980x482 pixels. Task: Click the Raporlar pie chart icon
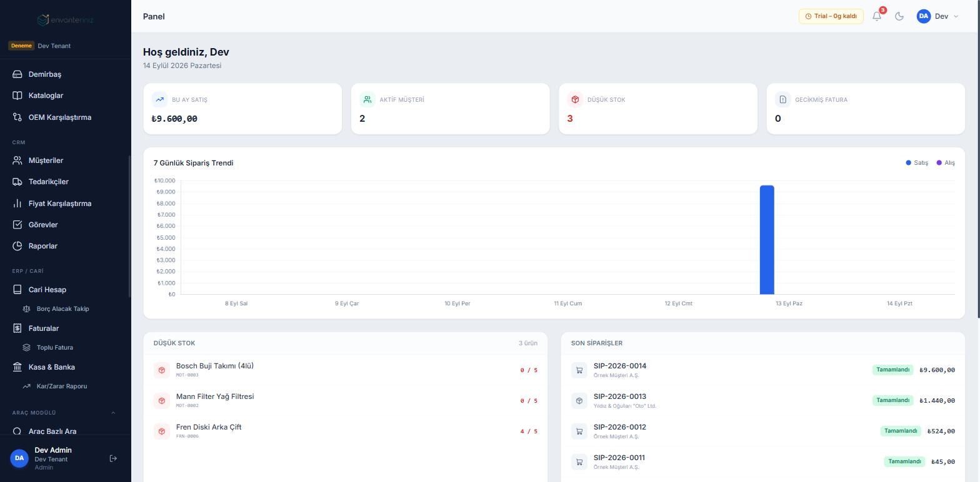point(17,246)
